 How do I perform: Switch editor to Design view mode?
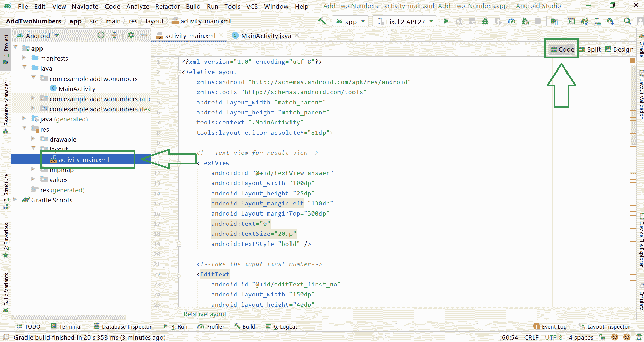click(x=619, y=49)
